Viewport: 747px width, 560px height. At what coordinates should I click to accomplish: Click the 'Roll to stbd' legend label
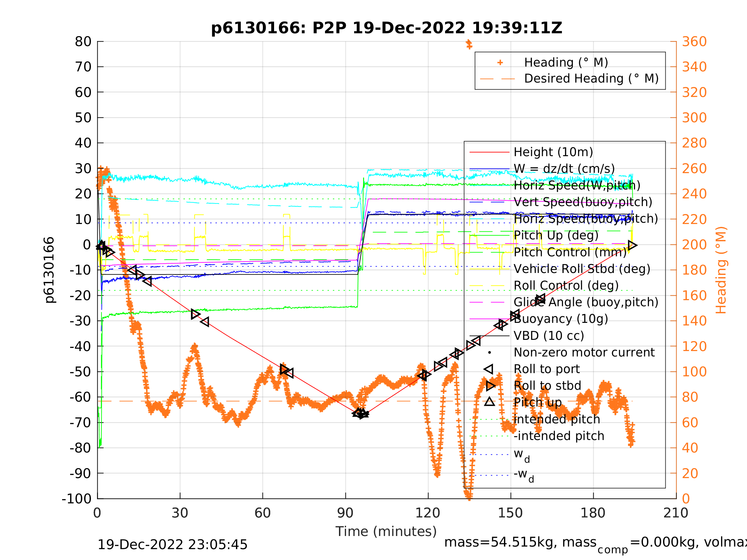click(x=547, y=386)
